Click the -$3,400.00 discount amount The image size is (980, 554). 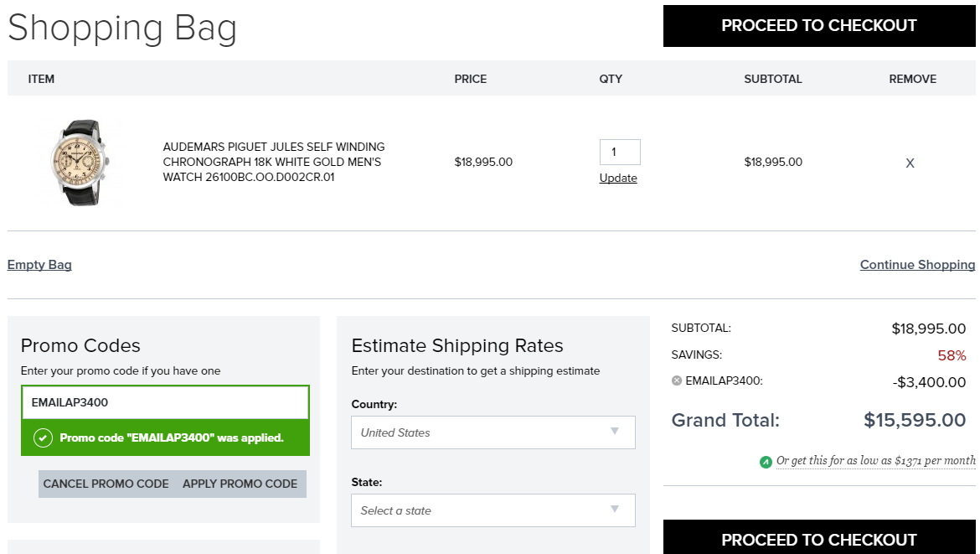coord(929,382)
